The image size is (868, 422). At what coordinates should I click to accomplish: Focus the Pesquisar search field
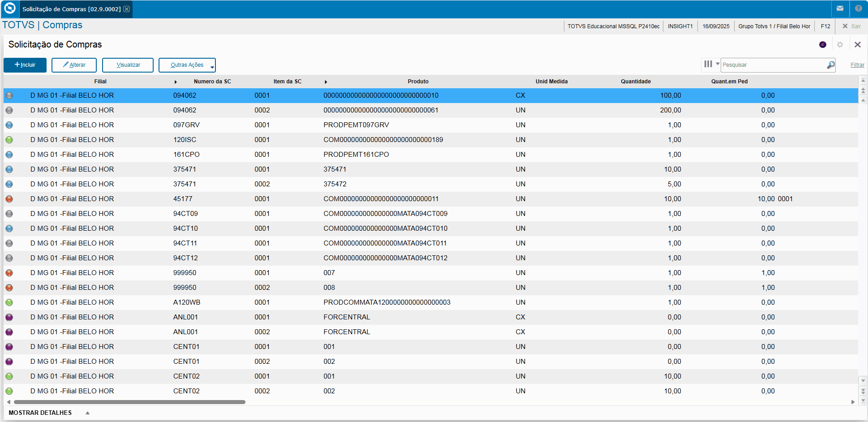coord(773,65)
